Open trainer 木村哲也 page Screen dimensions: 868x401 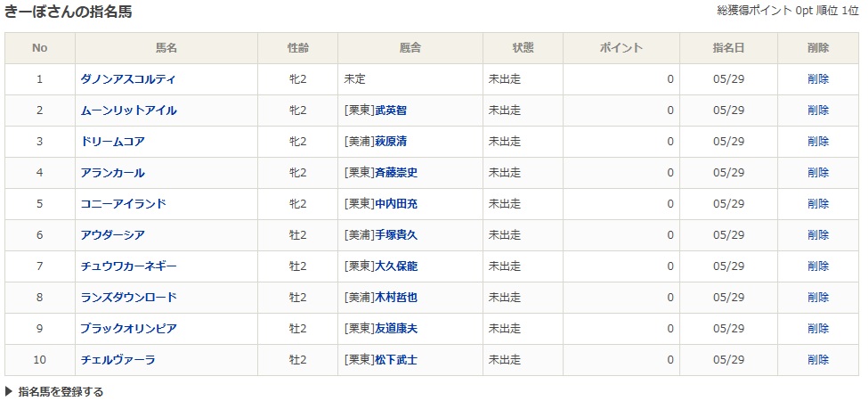click(396, 298)
